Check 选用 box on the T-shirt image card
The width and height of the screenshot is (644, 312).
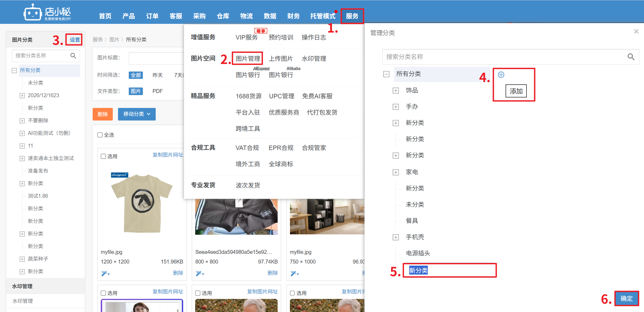[x=103, y=156]
